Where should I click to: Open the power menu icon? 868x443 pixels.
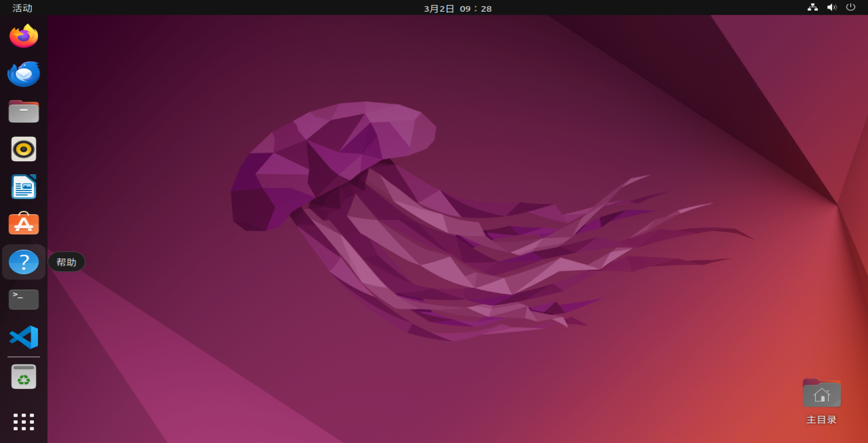coord(851,7)
